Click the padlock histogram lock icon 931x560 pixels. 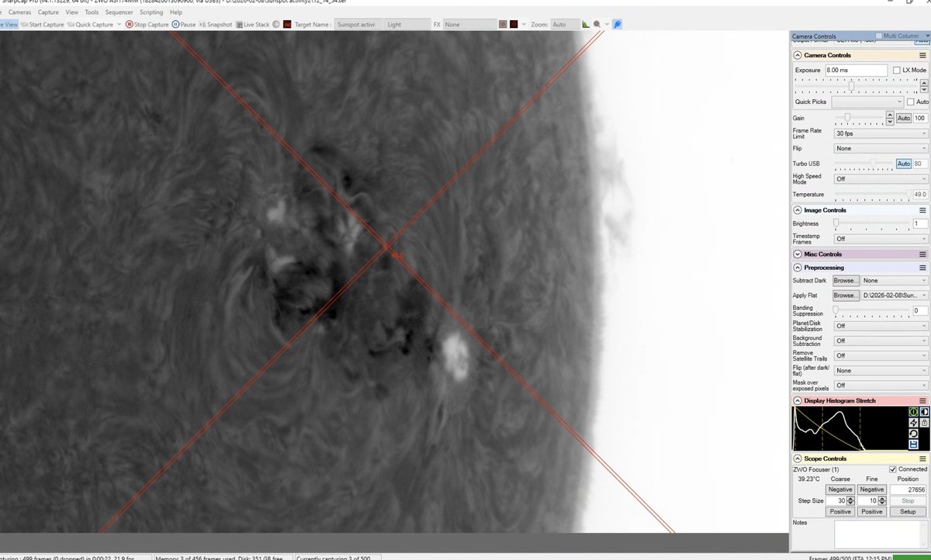click(x=923, y=423)
